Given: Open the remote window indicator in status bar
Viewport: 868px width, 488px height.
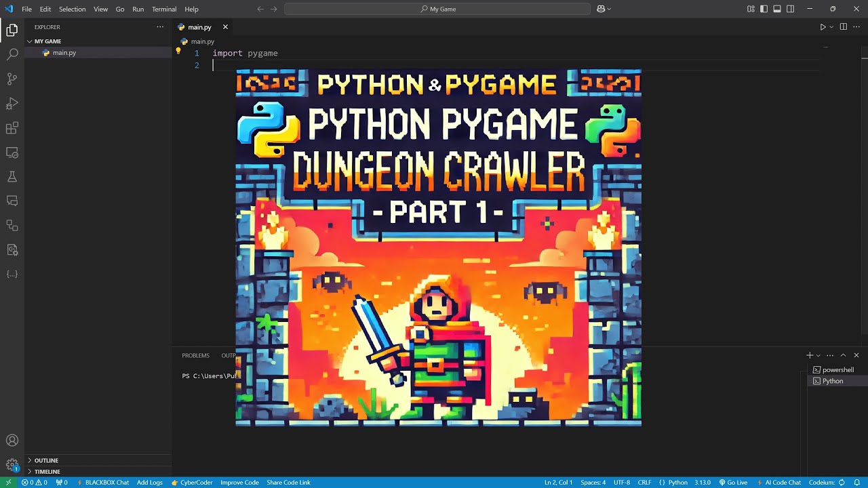Looking at the screenshot, I should pos(8,483).
